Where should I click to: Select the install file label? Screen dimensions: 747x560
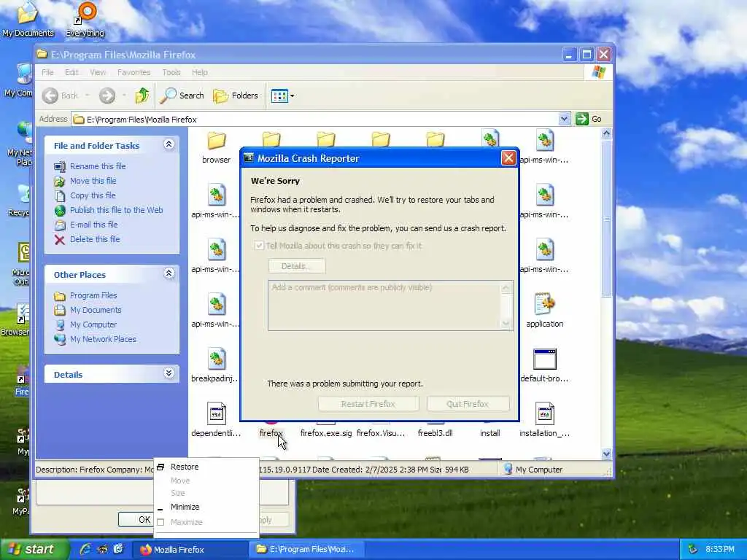click(489, 433)
